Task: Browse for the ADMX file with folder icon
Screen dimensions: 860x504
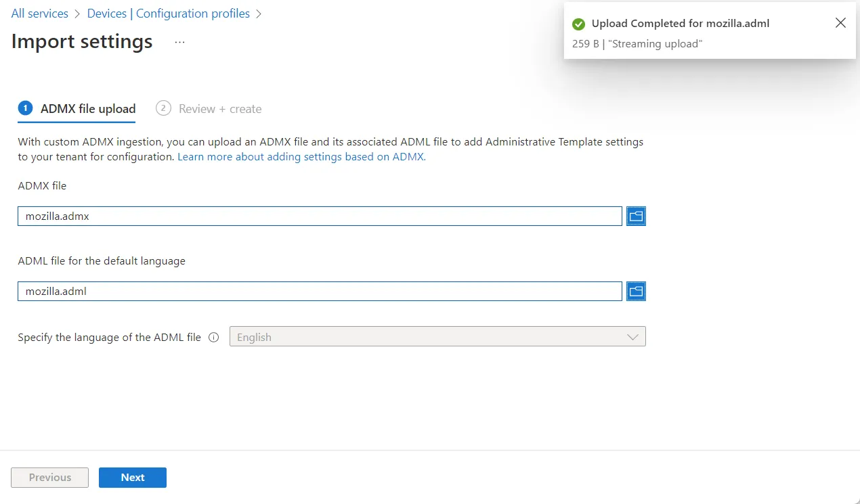Action: (x=636, y=216)
